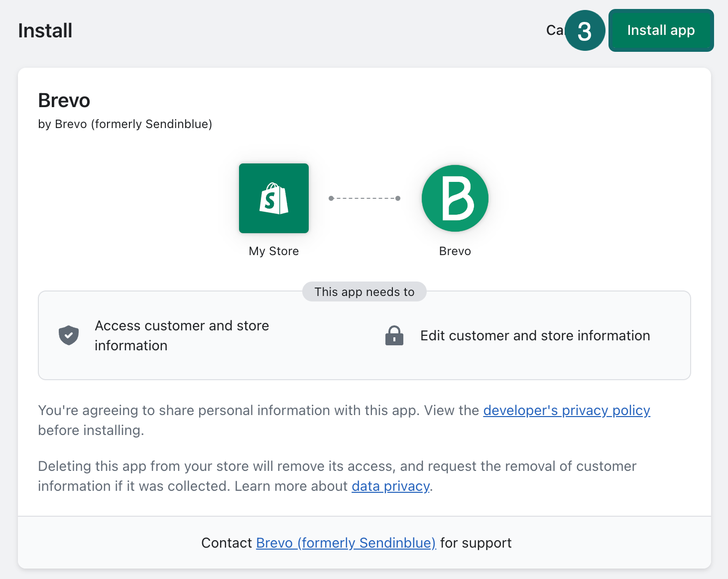Open Brevo (formerly Sendinblue) support link
Viewport: 728px width, 579px height.
(x=346, y=543)
